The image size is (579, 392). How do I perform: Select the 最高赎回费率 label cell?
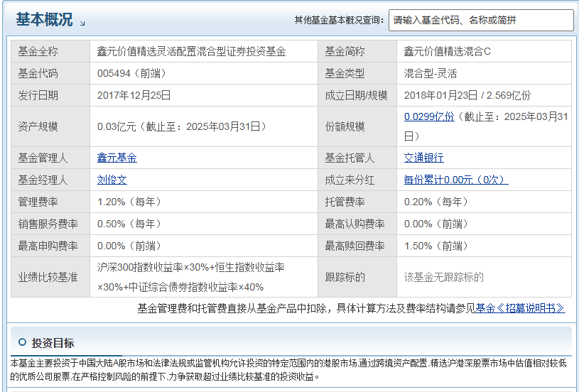(x=357, y=246)
